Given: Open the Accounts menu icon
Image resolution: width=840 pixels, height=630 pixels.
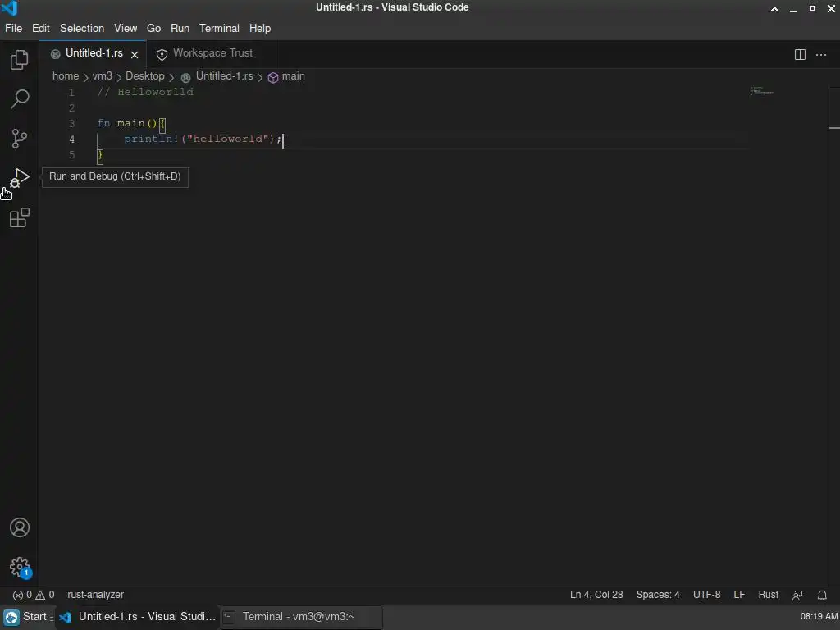Looking at the screenshot, I should tap(20, 527).
